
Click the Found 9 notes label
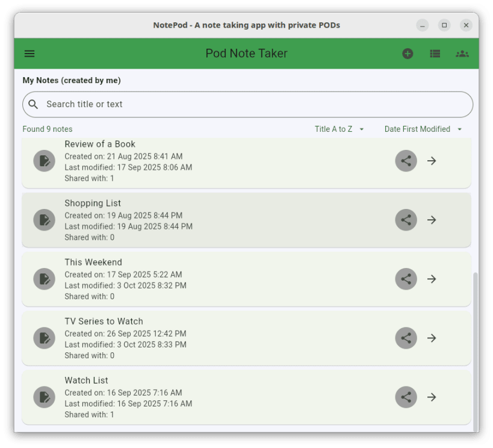[48, 129]
